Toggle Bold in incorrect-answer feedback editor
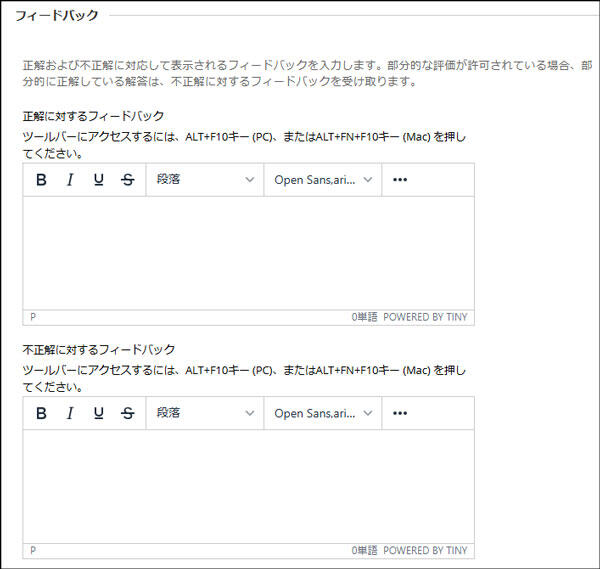Screen dimensions: 600x569 pyautogui.click(x=41, y=413)
